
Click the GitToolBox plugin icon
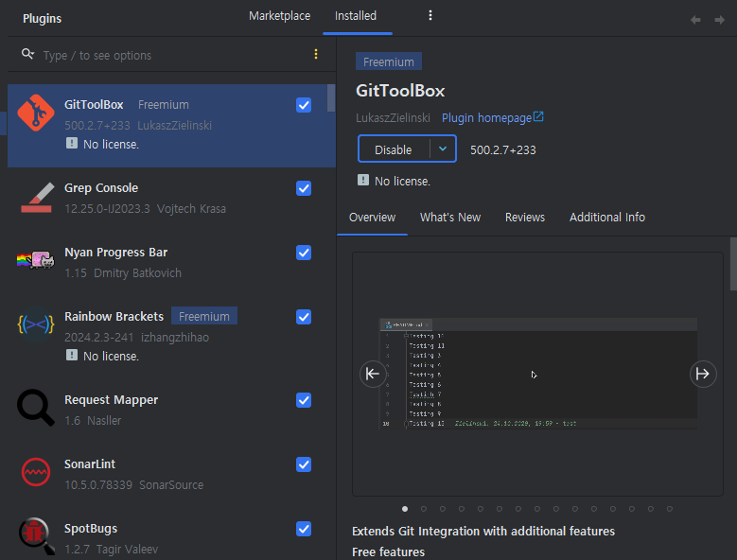(x=36, y=113)
